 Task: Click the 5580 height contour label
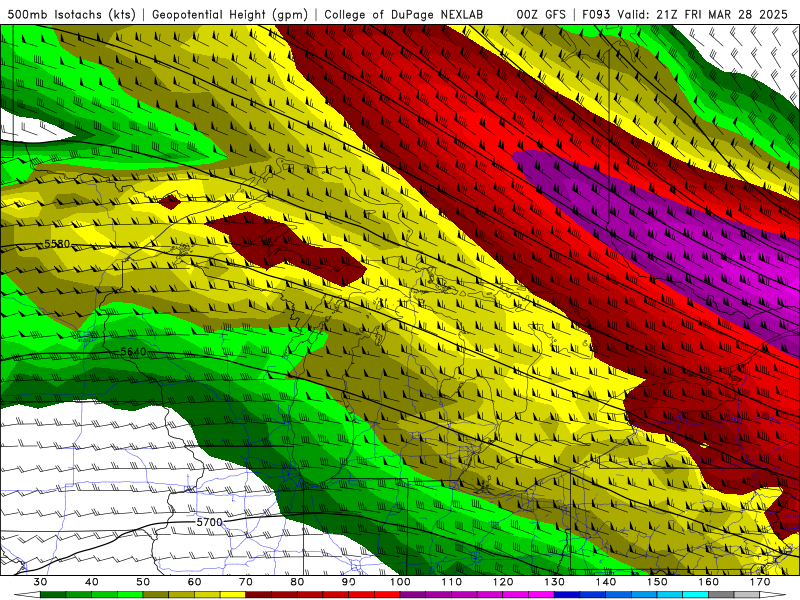[57, 244]
